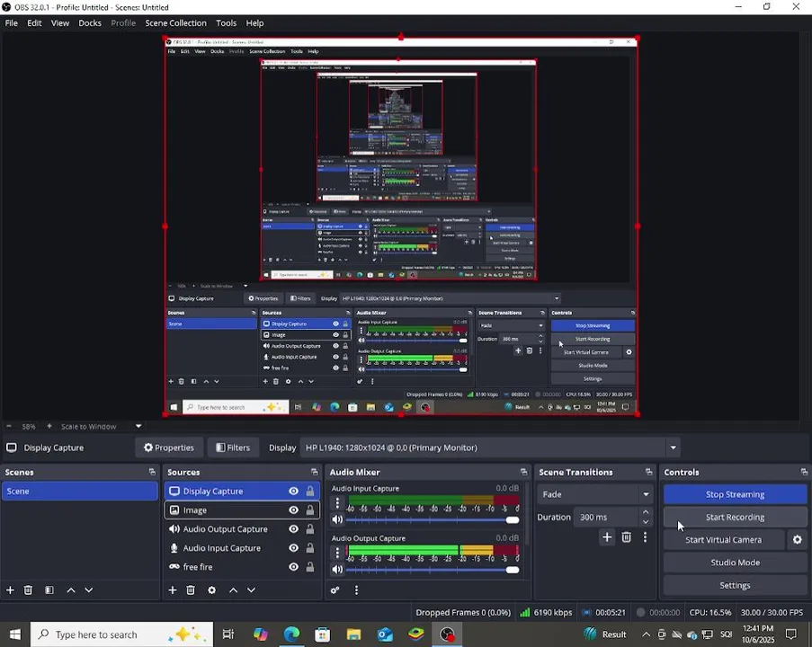812x647 pixels.
Task: Move scene down arrow in Scenes dock
Action: coord(89,590)
